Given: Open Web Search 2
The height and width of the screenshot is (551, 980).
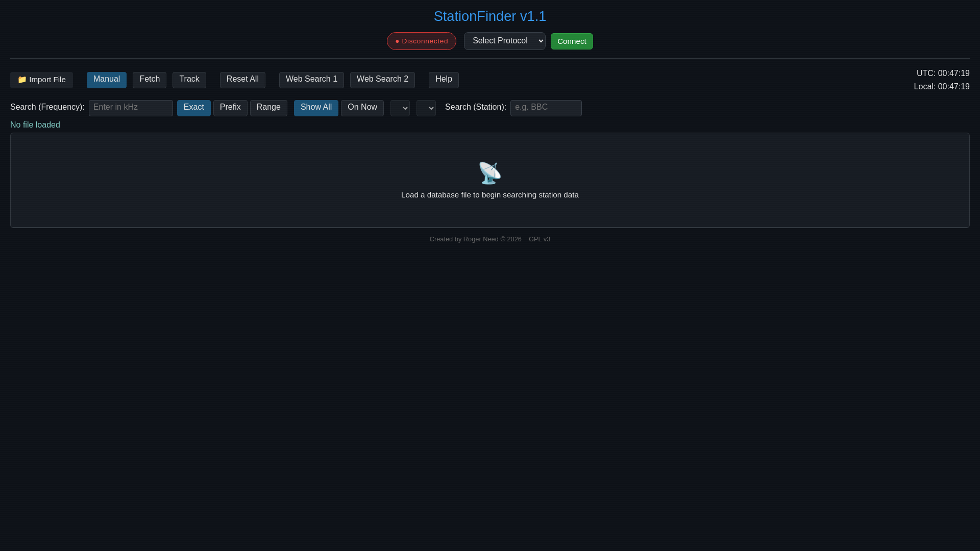Looking at the screenshot, I should coord(382,80).
